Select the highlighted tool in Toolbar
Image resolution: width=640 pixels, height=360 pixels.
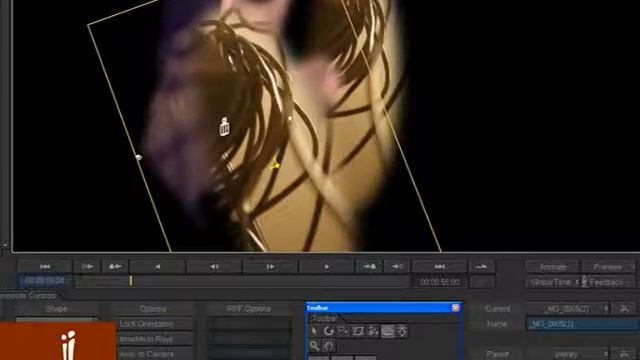click(387, 331)
